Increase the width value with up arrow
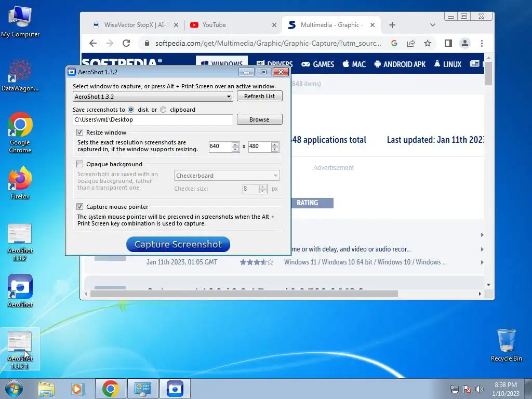The image size is (532, 399). (x=235, y=144)
